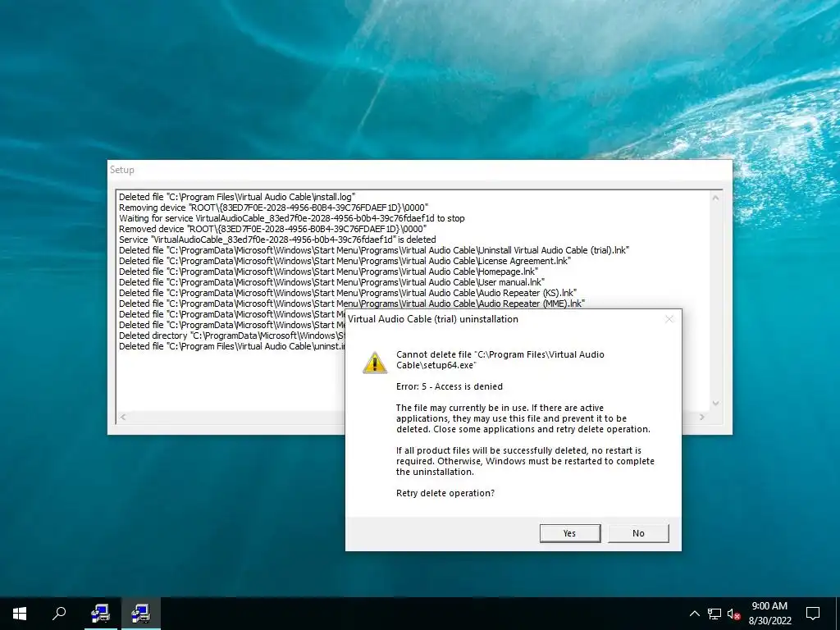Click the 'Error: 5 - Access is denied' text

tap(450, 386)
